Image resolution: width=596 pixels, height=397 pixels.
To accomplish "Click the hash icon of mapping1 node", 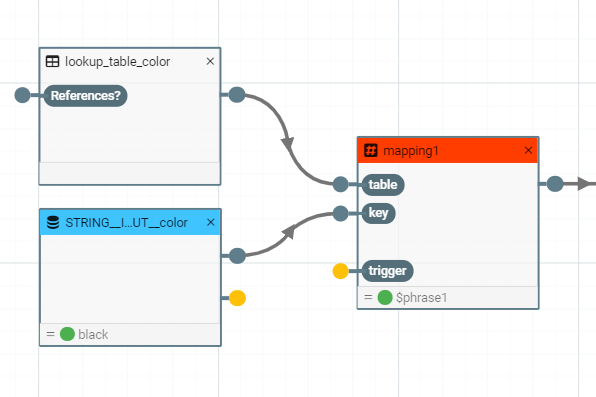I will [371, 150].
